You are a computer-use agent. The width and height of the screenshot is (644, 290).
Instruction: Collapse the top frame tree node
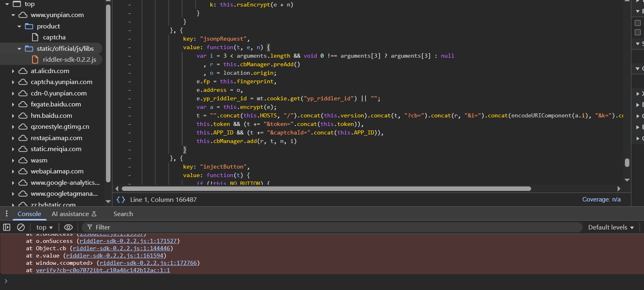tap(7, 4)
